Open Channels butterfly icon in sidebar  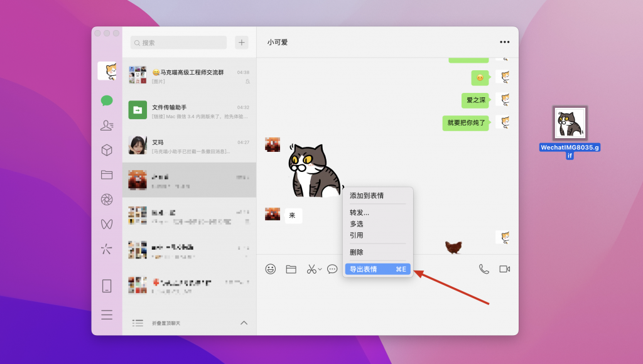pyautogui.click(x=106, y=223)
